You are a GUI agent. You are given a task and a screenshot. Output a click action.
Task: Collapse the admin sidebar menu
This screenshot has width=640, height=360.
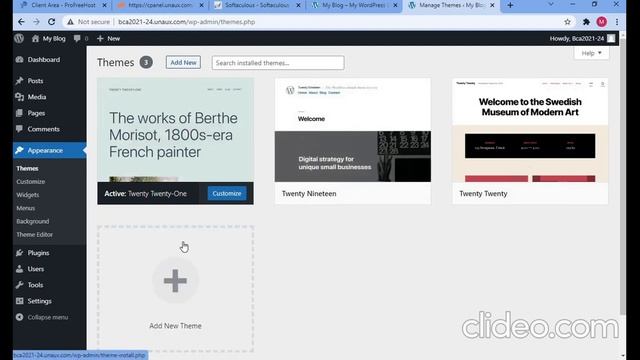click(42, 317)
